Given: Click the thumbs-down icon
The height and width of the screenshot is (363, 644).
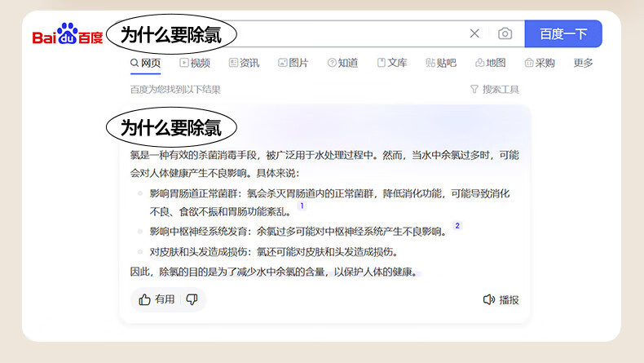Looking at the screenshot, I should 192,299.
